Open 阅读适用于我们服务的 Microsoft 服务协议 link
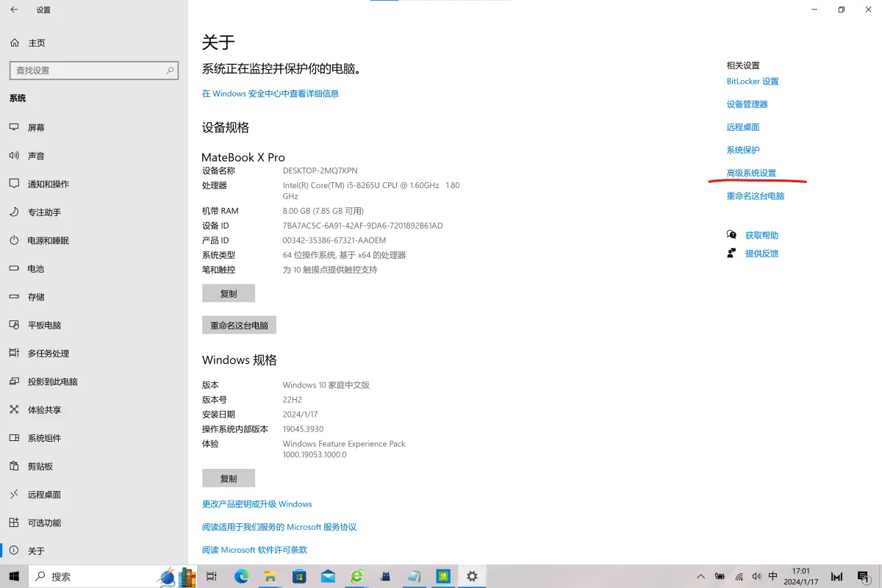 click(279, 527)
